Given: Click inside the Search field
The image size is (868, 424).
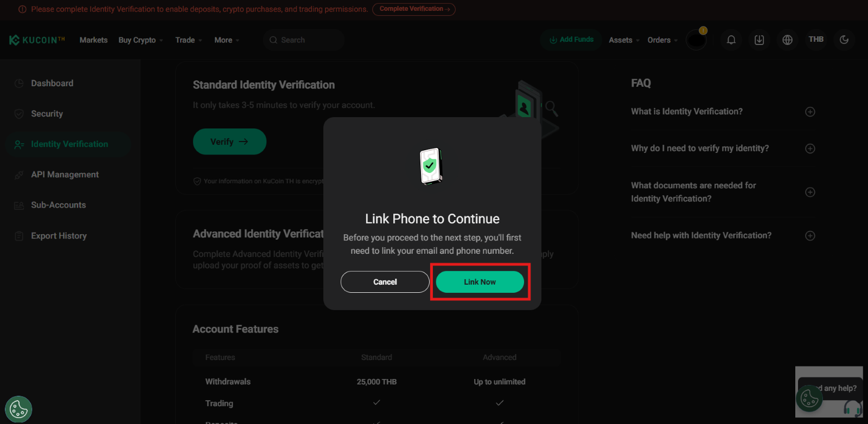Looking at the screenshot, I should [x=304, y=40].
